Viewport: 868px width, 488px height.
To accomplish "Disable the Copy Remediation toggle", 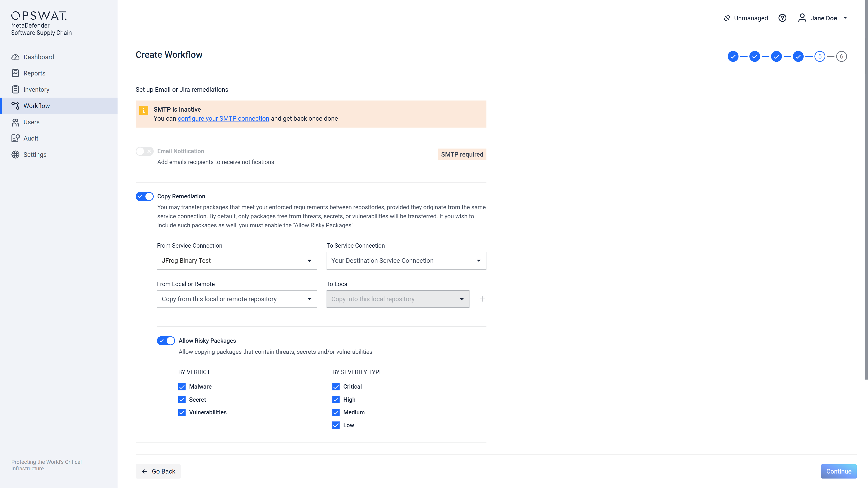I will [145, 196].
